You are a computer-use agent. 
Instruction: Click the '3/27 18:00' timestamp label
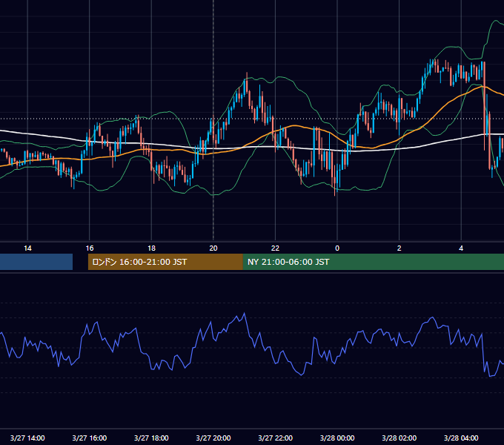click(x=151, y=438)
